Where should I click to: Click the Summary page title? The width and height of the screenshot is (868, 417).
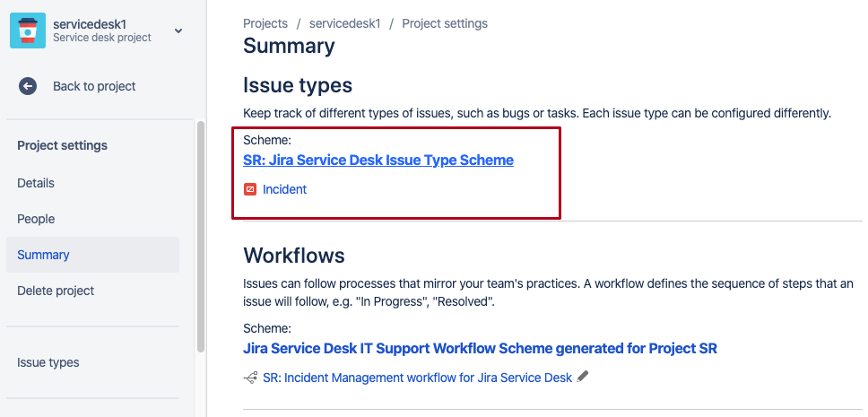point(289,46)
